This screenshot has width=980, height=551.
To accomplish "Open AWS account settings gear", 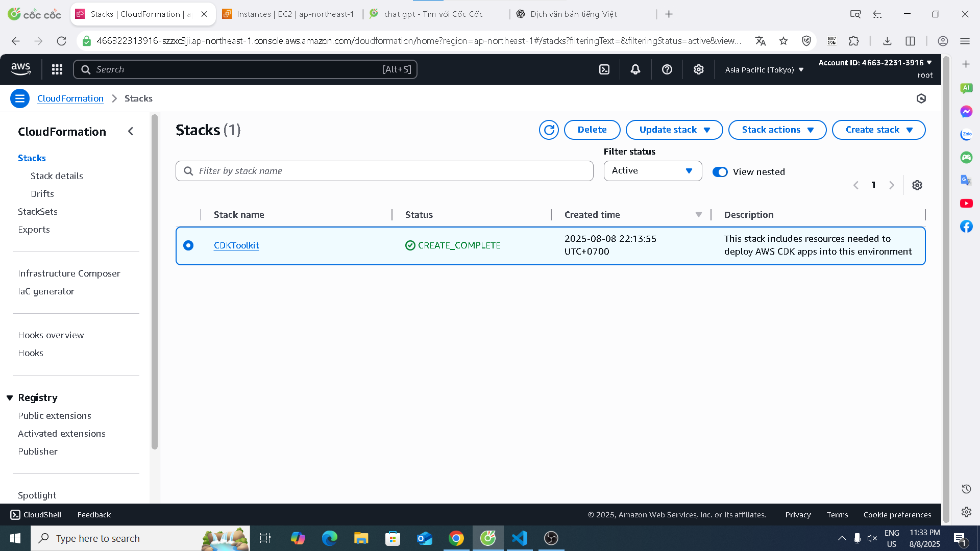I will [699, 69].
